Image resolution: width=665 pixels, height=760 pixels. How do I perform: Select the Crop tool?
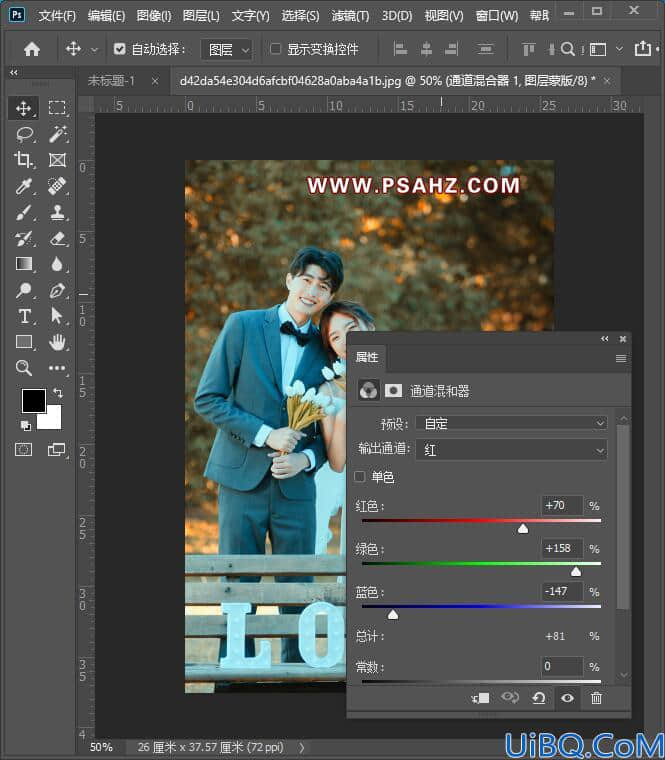click(x=23, y=160)
